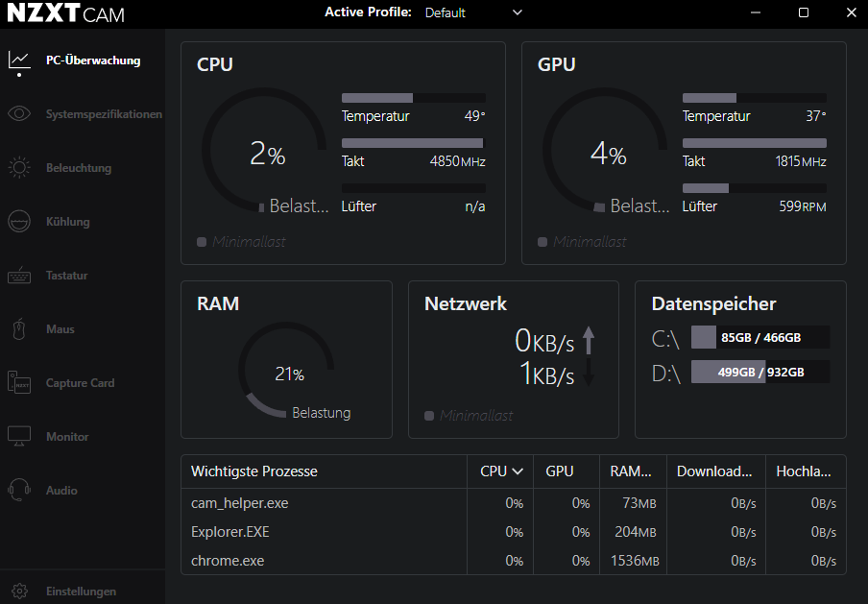Image resolution: width=868 pixels, height=604 pixels.
Task: Toggle the CPU Minimallast indicator
Action: click(x=202, y=242)
